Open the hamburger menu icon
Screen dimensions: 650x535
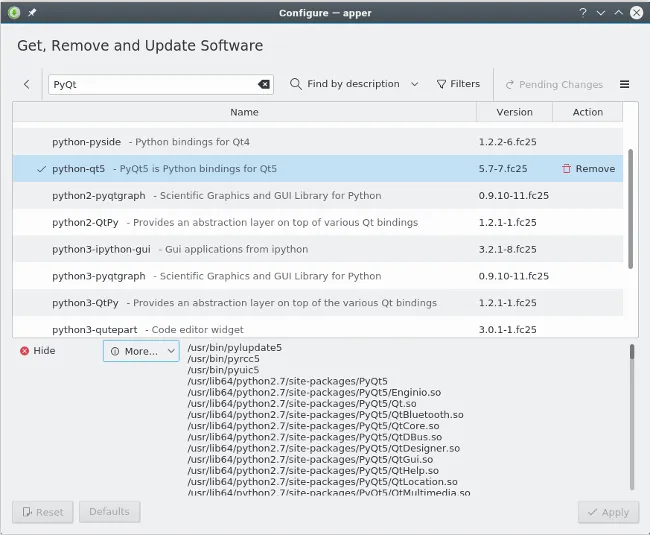click(x=624, y=85)
